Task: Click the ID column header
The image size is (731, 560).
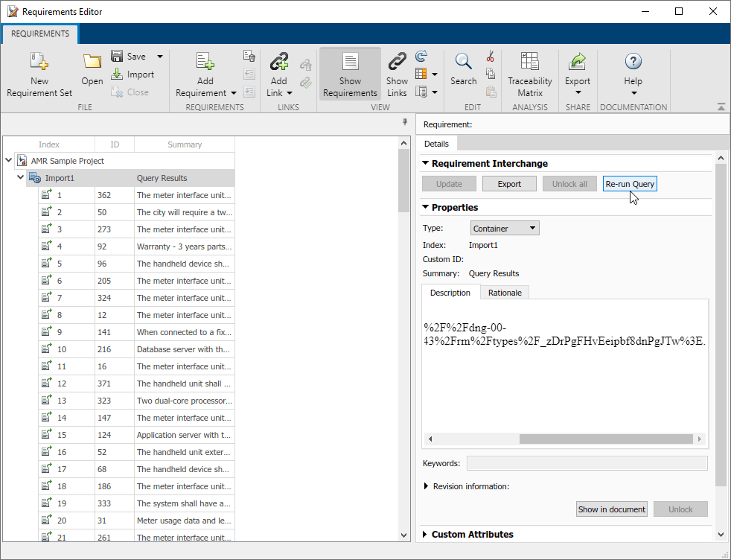Action: coord(115,144)
